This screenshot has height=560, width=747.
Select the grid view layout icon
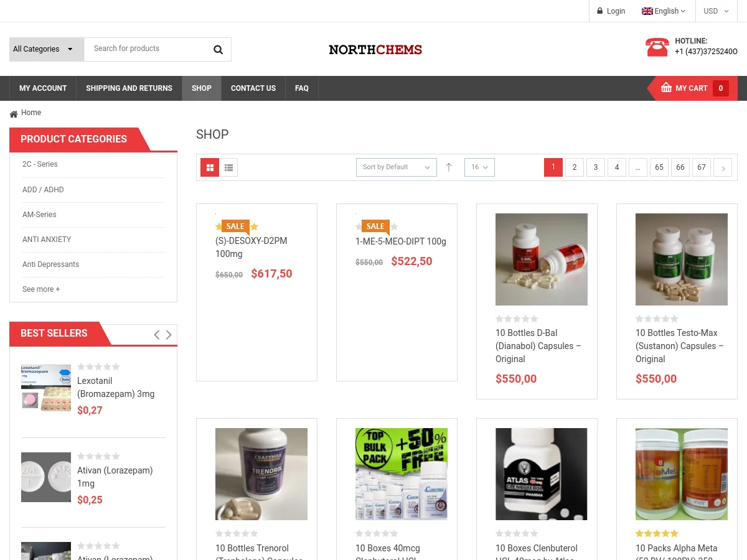[210, 167]
